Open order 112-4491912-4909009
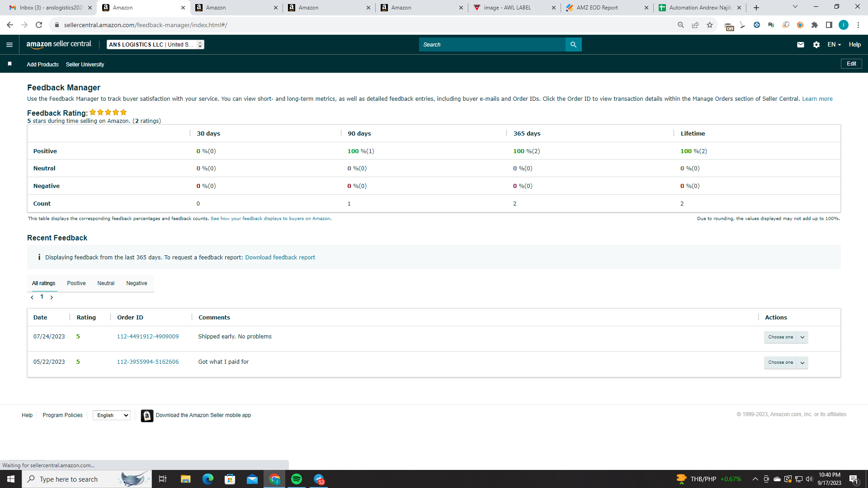Screen dimensions: 868x488 [148, 337]
